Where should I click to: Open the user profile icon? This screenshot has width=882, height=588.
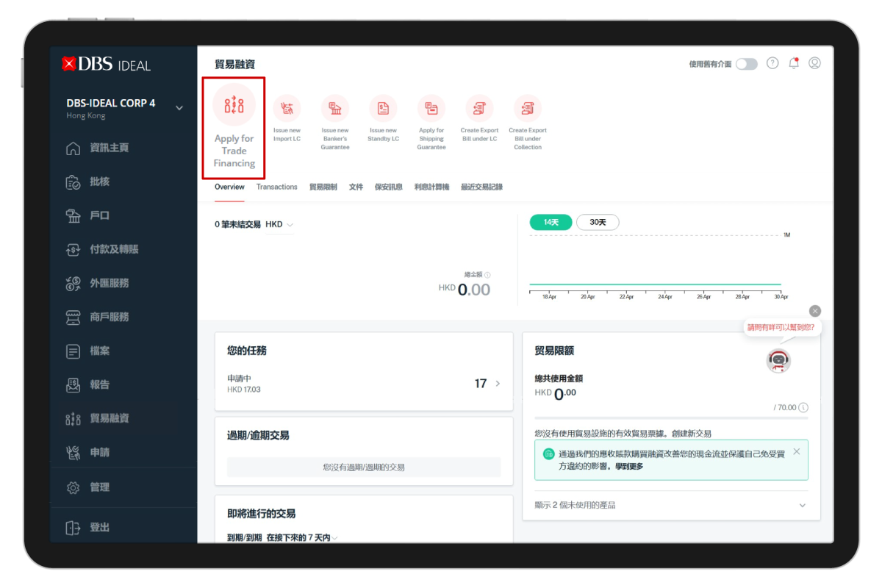click(x=814, y=64)
